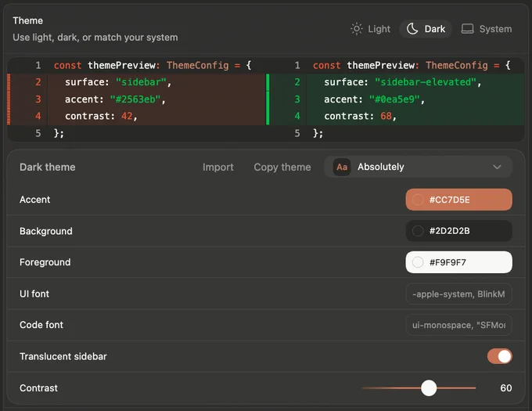Click the color circle in the Foreground field

[418, 262]
